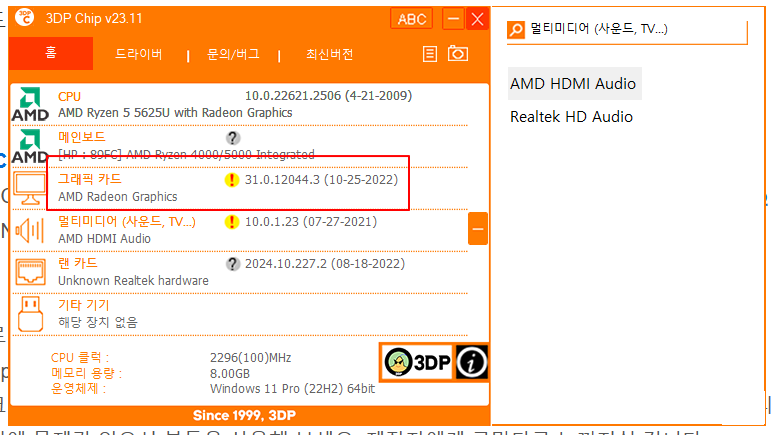This screenshot has height=435, width=773.
Task: Click the warning icon beside 10.0.1.23 version
Action: [x=232, y=222]
